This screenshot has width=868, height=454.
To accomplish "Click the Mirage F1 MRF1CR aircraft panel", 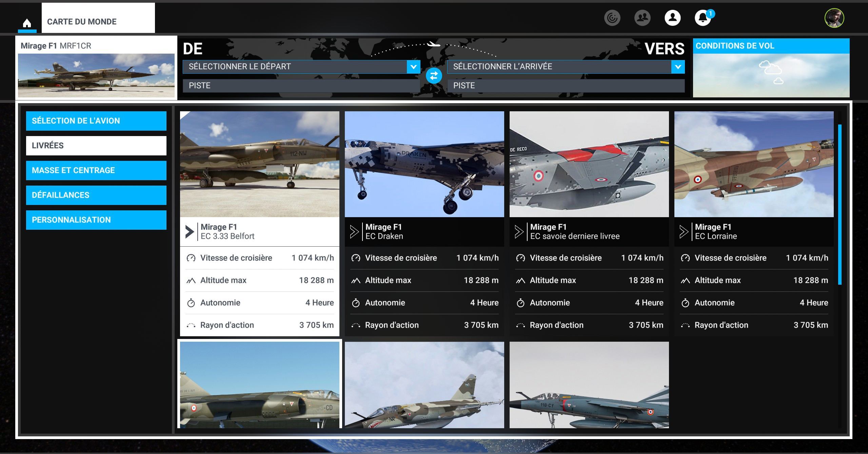I will tap(96, 68).
